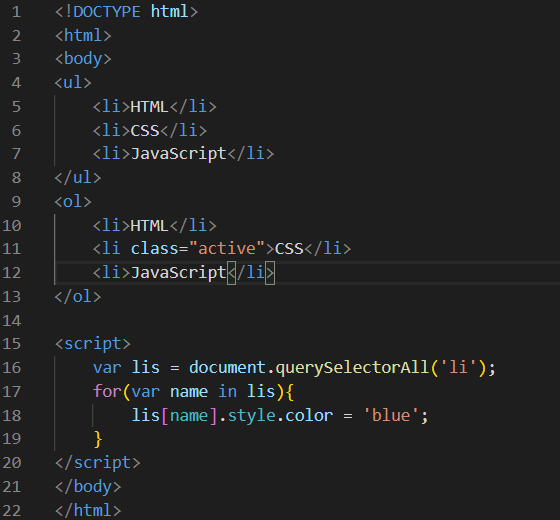This screenshot has height=520, width=560.
Task: Click line number 1 in the gutter
Action: (x=16, y=12)
